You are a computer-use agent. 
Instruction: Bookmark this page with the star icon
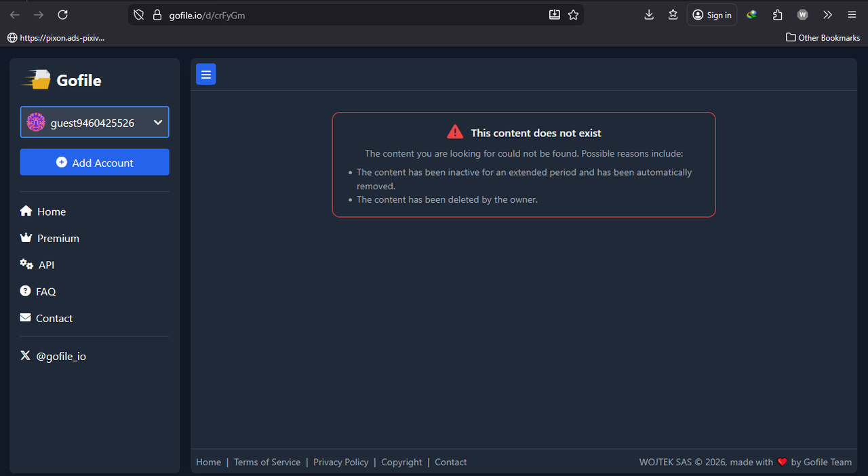[574, 15]
